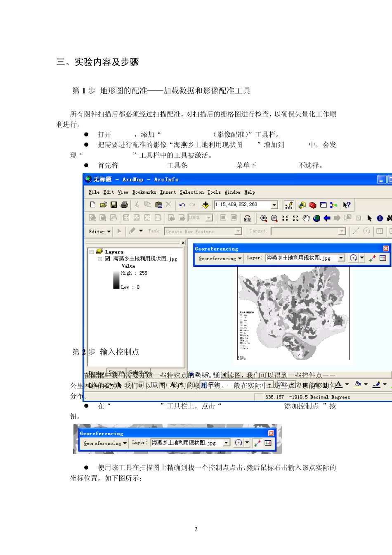Click the New Map File icon

[x=93, y=205]
